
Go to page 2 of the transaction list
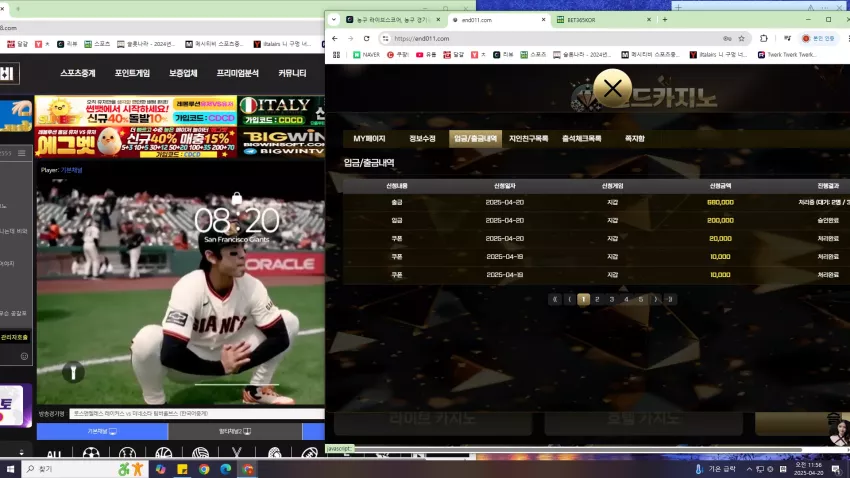pyautogui.click(x=597, y=299)
